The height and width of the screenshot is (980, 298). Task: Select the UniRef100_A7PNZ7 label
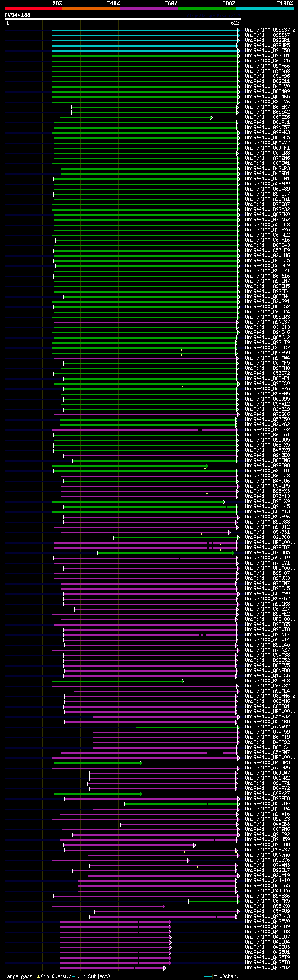[267, 650]
